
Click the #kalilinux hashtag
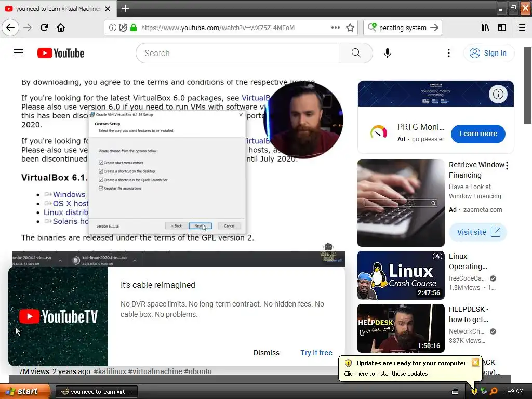110,371
